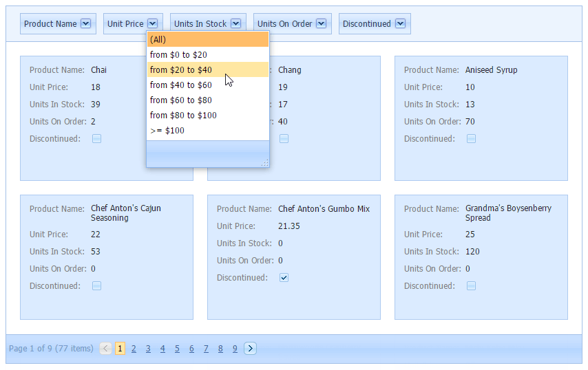588x370 pixels.
Task: Select the product name 'Chai'
Action: [98, 70]
